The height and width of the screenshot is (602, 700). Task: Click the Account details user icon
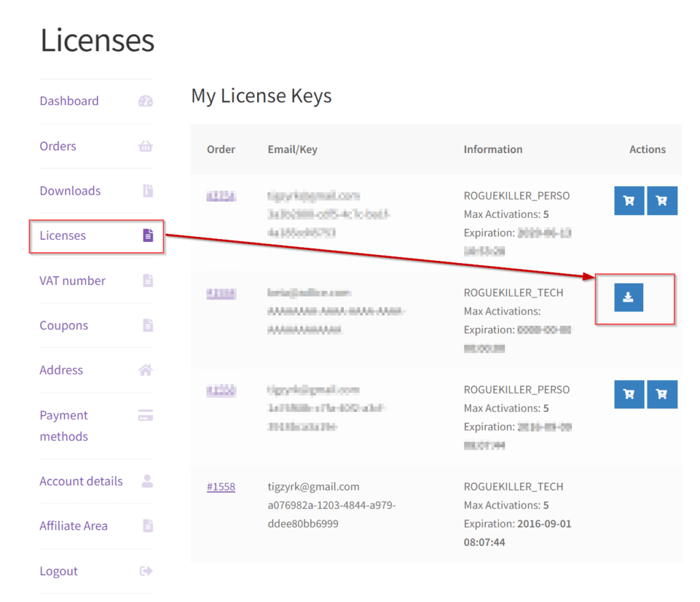click(147, 481)
